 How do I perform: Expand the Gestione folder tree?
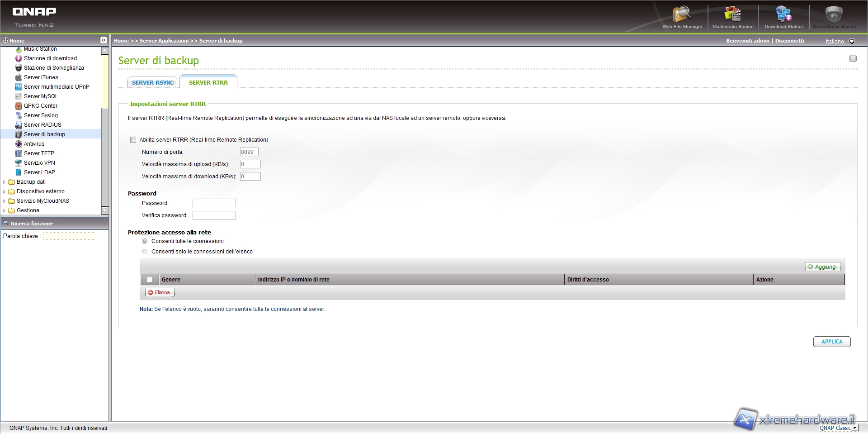coord(5,210)
